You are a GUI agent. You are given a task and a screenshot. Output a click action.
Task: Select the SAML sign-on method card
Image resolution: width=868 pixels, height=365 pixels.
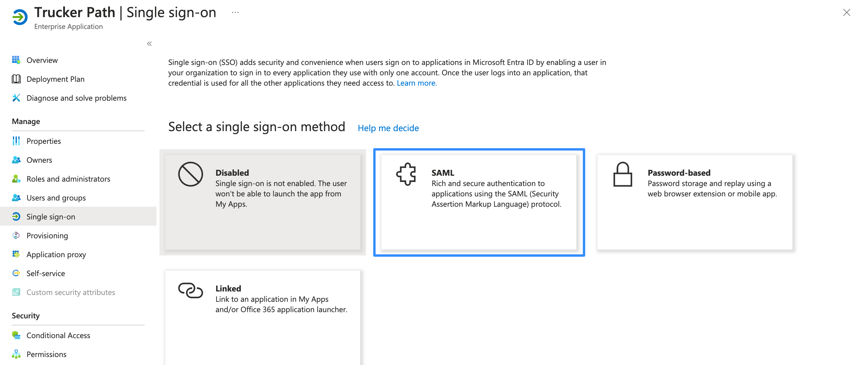(479, 202)
